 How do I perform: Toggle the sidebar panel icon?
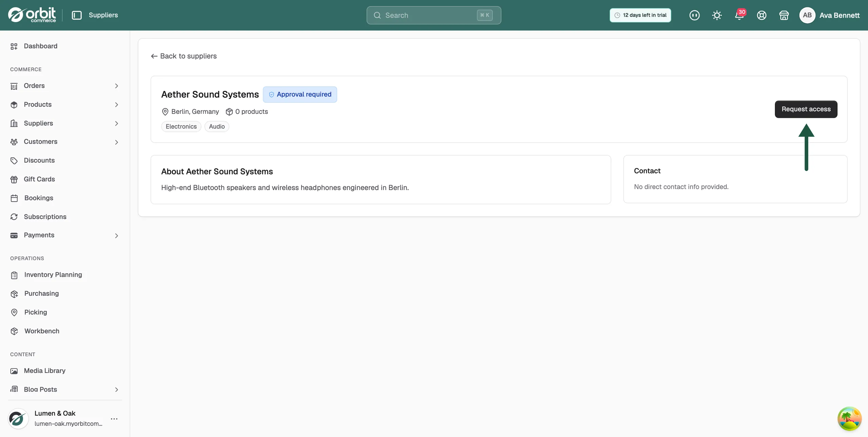pos(77,15)
